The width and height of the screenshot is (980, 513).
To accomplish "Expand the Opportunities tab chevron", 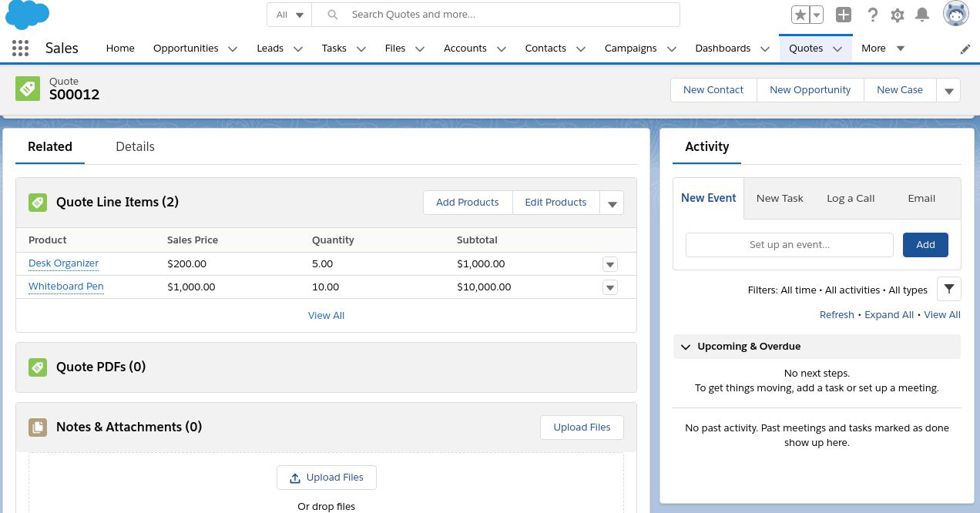I will coord(232,49).
